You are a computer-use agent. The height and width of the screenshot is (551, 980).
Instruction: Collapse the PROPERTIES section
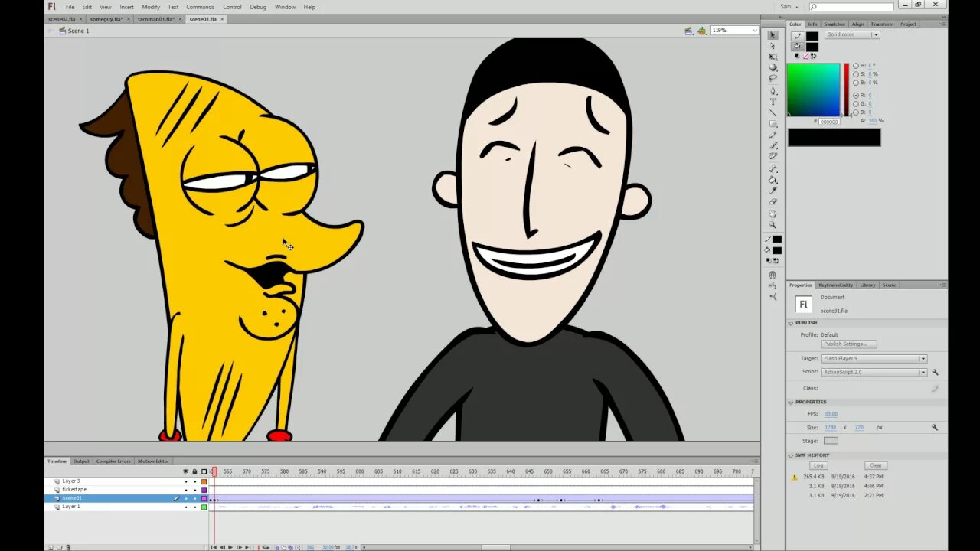click(x=791, y=402)
